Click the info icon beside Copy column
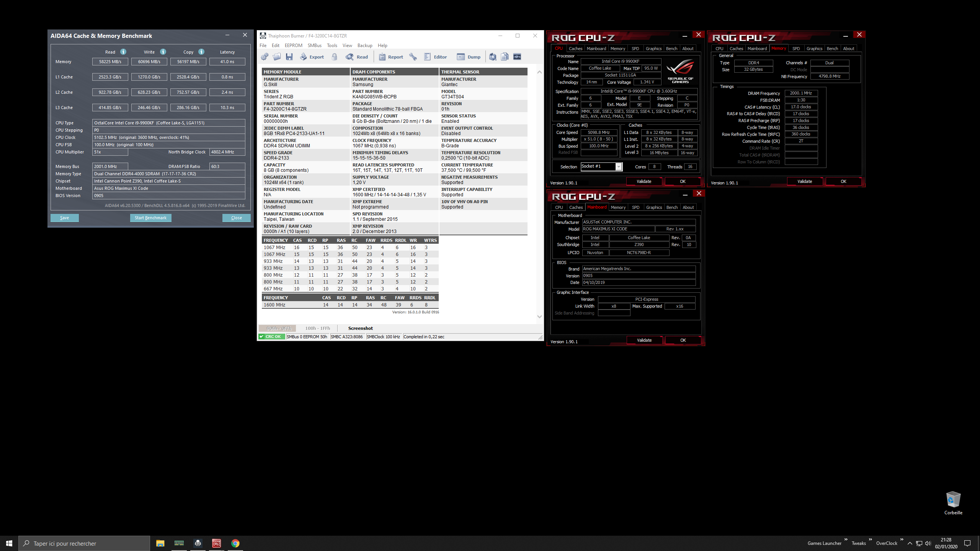This screenshot has width=980, height=551. tap(201, 52)
